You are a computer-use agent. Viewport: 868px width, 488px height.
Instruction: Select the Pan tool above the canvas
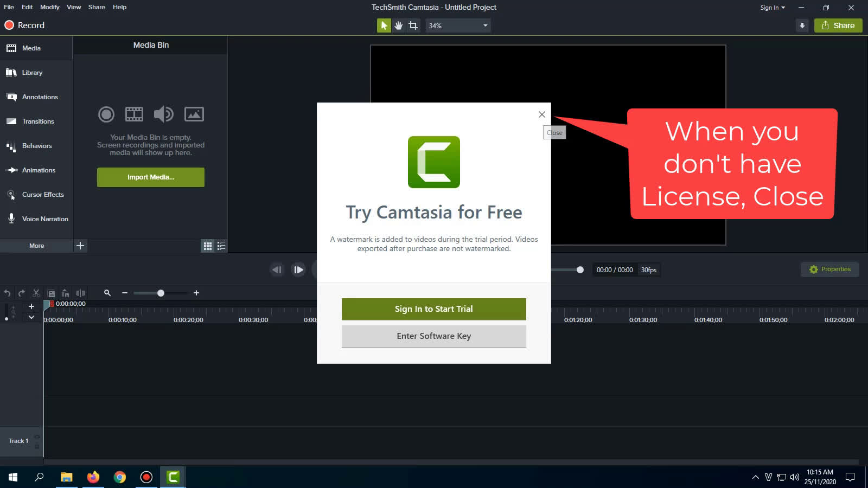398,25
